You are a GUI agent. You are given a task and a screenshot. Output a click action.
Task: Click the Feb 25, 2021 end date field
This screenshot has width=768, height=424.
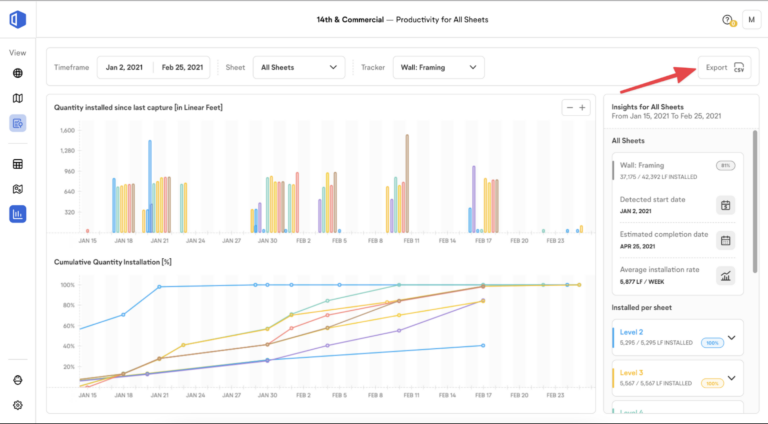[182, 68]
